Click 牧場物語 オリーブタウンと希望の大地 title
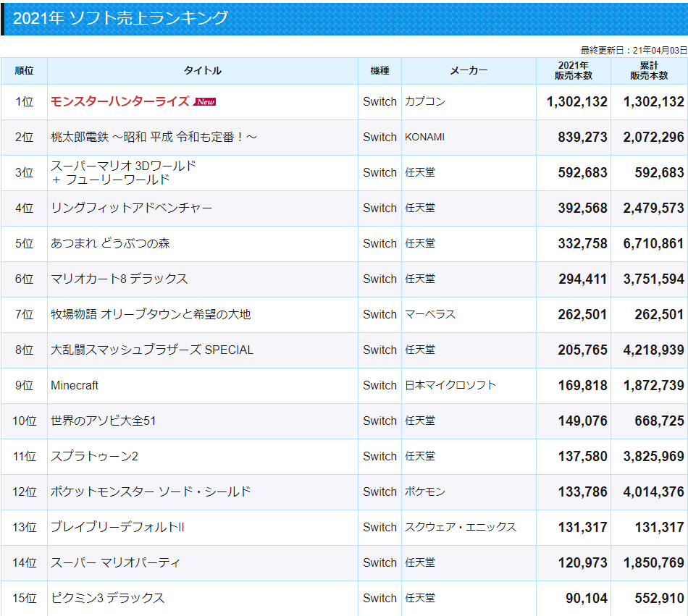Viewport: 688px width, 616px height. coord(151,314)
